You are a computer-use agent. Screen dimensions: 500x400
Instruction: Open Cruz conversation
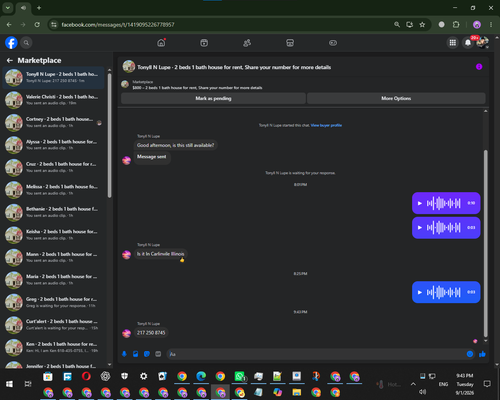[x=53, y=167]
